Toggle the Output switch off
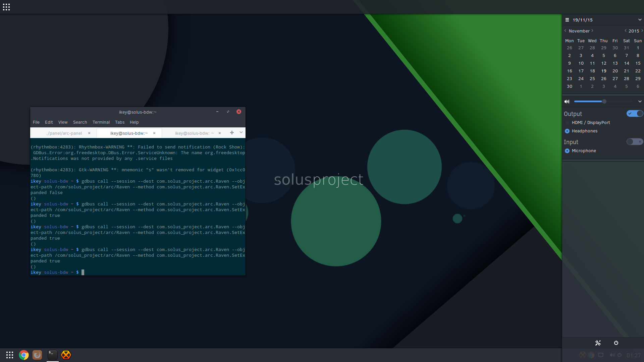 (x=635, y=114)
